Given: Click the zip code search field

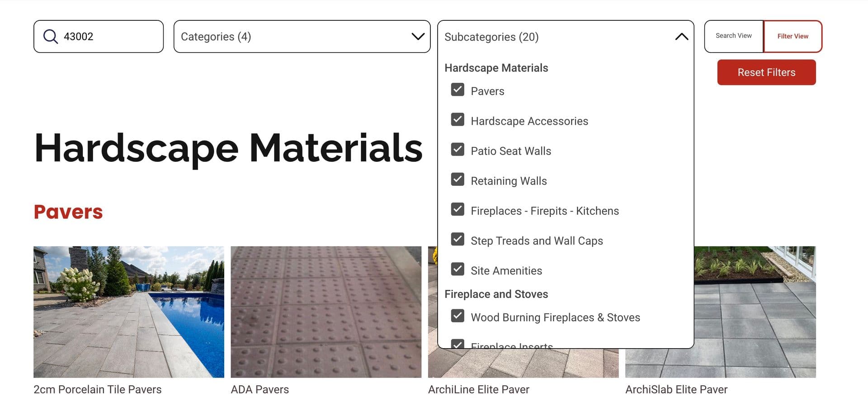Looking at the screenshot, I should [x=111, y=37].
